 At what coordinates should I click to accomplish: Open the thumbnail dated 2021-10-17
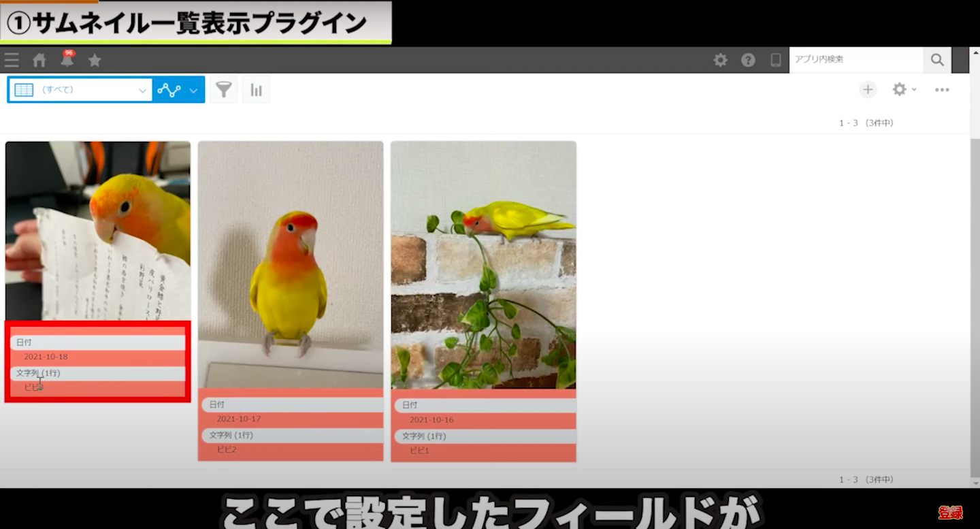pos(291,264)
